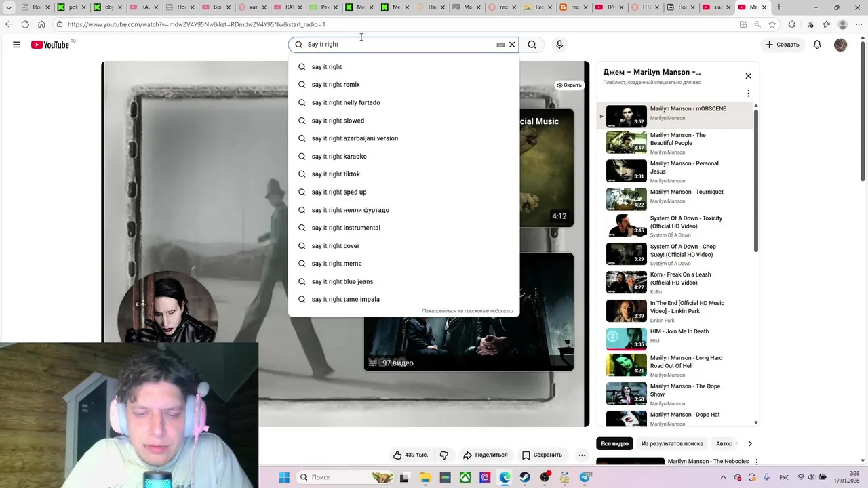Image resolution: width=868 pixels, height=488 pixels.
Task: Click the browser home icon
Action: tap(41, 24)
